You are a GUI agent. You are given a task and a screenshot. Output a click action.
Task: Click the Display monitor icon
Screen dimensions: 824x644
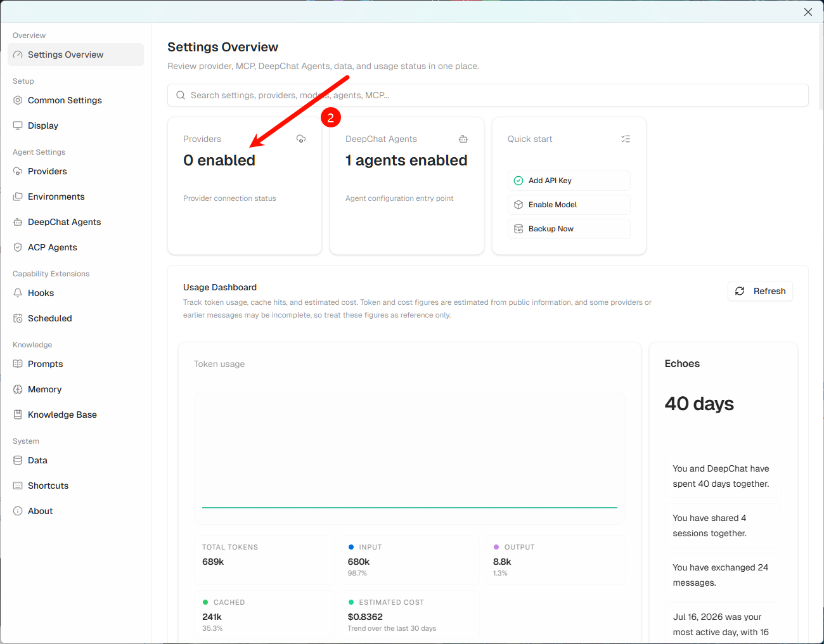18,126
